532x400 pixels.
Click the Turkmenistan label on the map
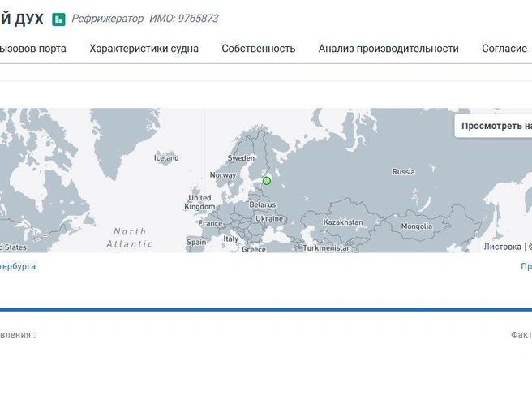click(x=327, y=248)
